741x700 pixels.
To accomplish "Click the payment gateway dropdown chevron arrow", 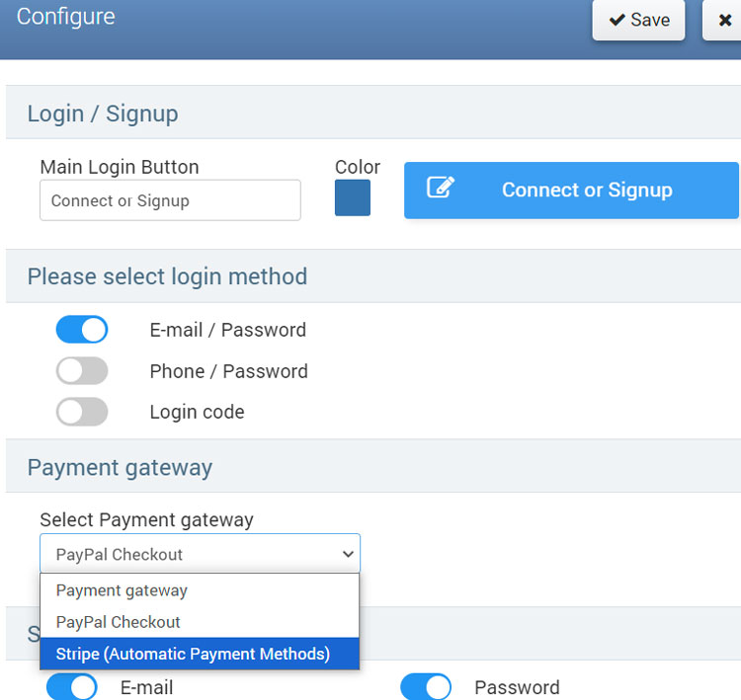I will 347,554.
